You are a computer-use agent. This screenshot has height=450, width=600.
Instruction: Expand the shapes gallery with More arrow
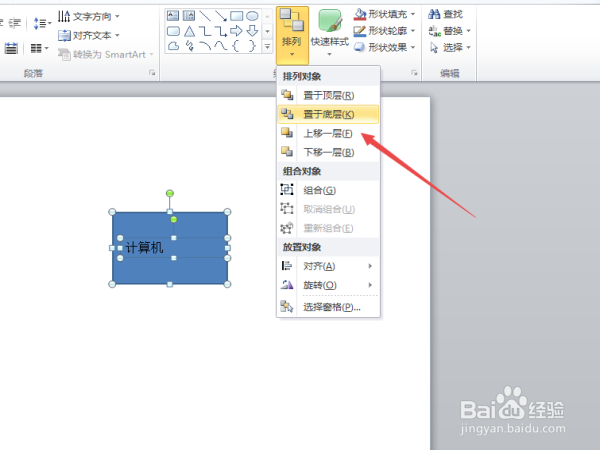[267, 47]
